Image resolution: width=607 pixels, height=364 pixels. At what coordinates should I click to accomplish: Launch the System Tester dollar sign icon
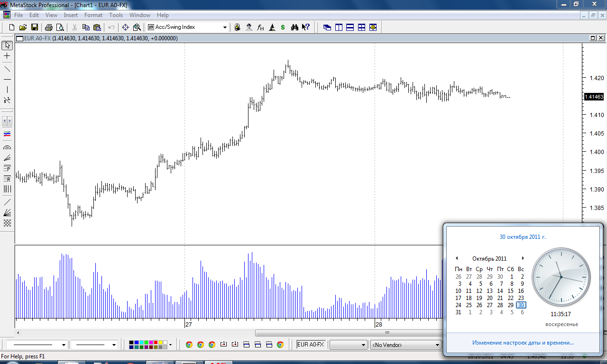(283, 27)
